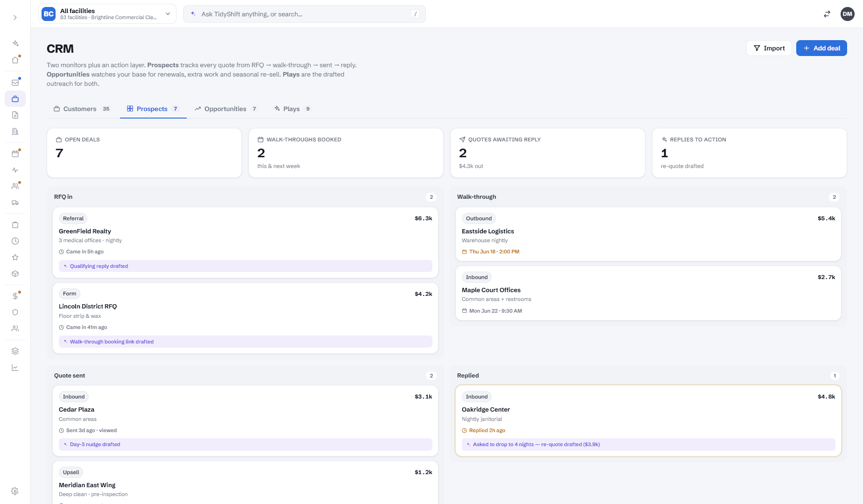The width and height of the screenshot is (863, 504).
Task: Click the Upsell tag on Meridian East Wing
Action: point(71,472)
